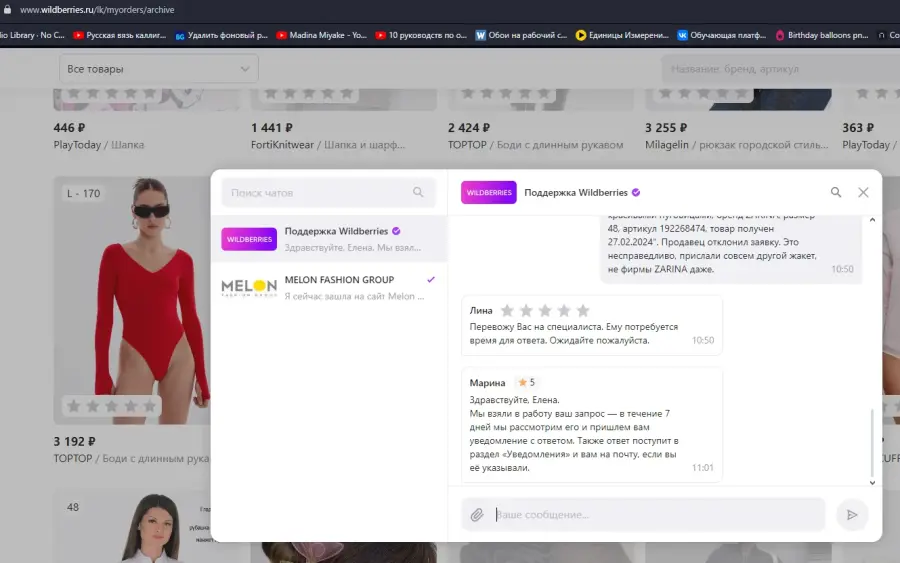Screen dimensions: 900x563
Task: Rate Лина with five stars
Action: click(583, 310)
